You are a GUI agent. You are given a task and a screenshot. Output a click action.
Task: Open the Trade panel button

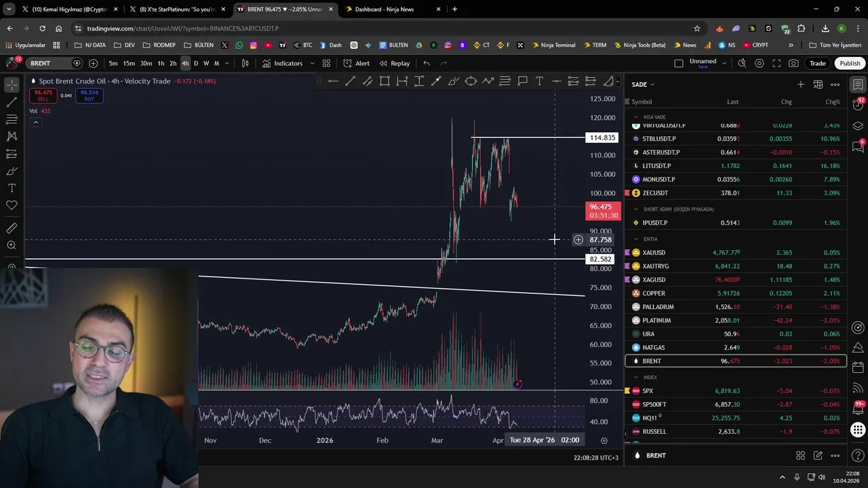(817, 63)
